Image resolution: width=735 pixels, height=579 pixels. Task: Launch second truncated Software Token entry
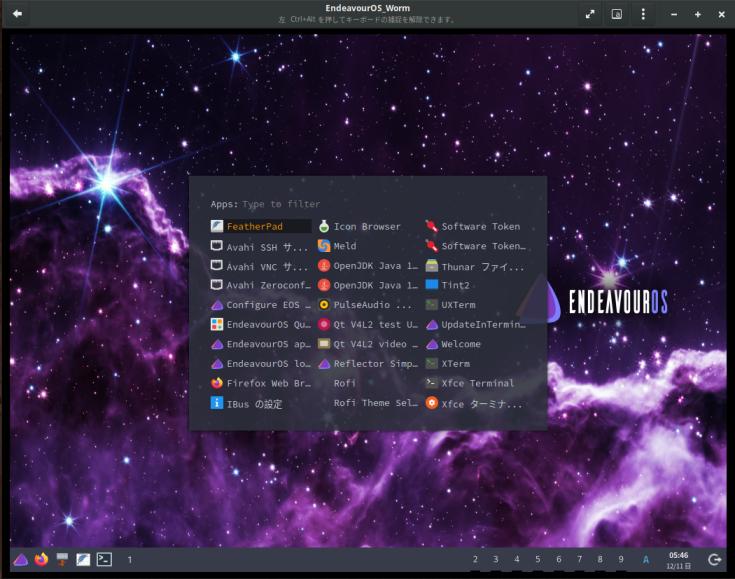[x=476, y=246]
